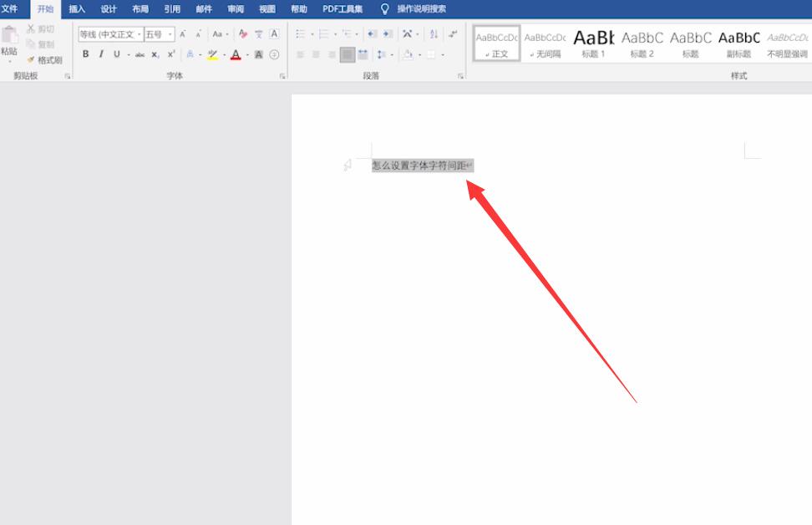Viewport: 812px width, 525px height.
Task: Open the underline style dropdown arrow
Action: tap(129, 54)
